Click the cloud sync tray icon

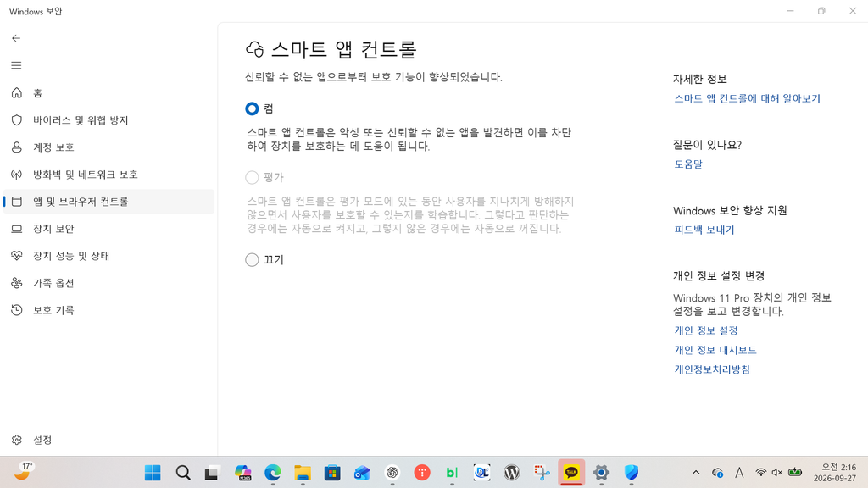717,473
